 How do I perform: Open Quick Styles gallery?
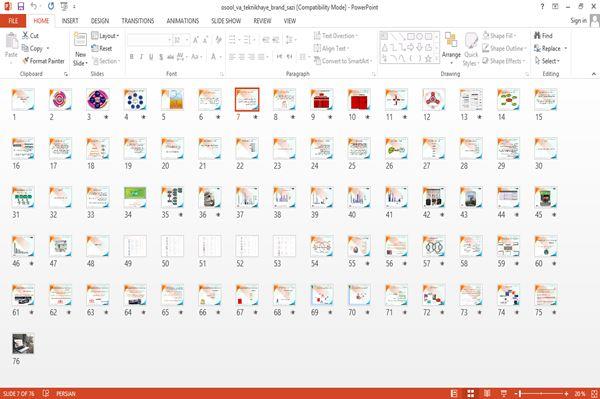(x=471, y=49)
